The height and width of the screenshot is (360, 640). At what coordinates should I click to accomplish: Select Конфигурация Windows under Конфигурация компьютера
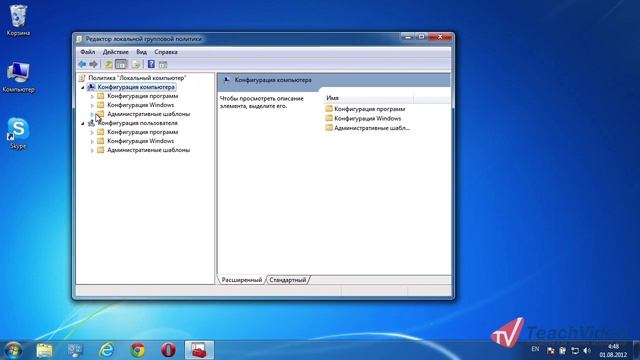(140, 105)
